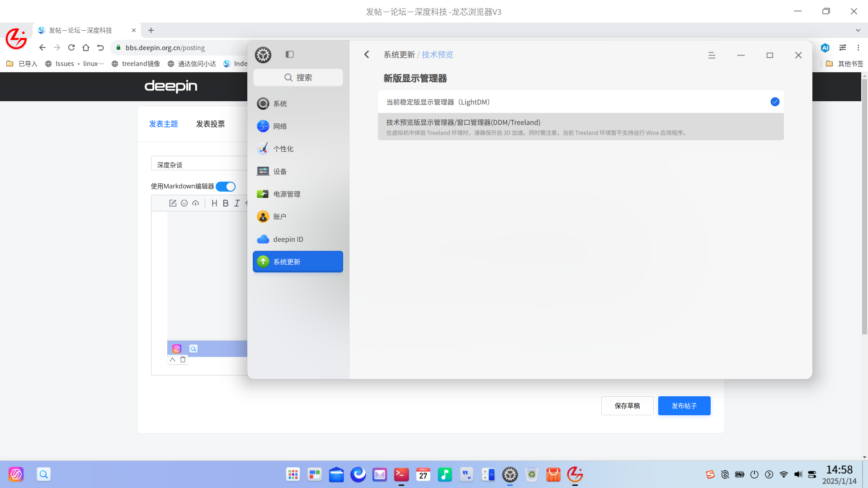This screenshot has height=488, width=868.
Task: Click the 系统更新 breadcrumb link
Action: tap(399, 55)
